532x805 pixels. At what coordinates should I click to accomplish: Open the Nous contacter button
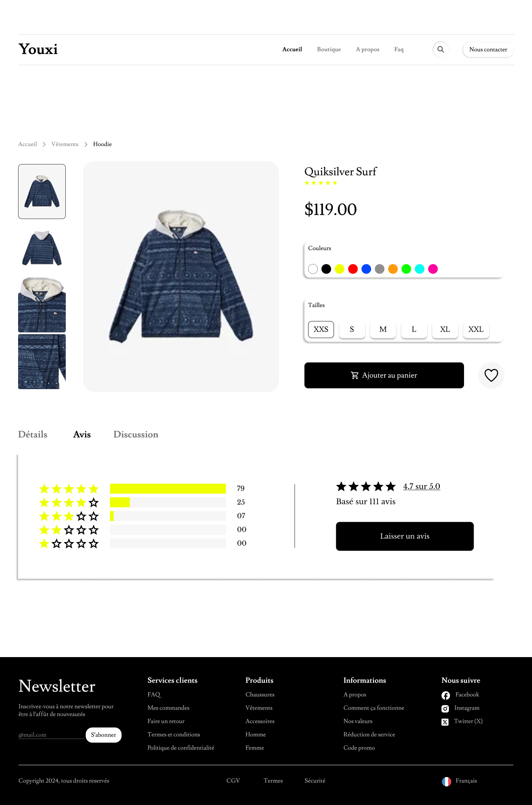(x=488, y=50)
